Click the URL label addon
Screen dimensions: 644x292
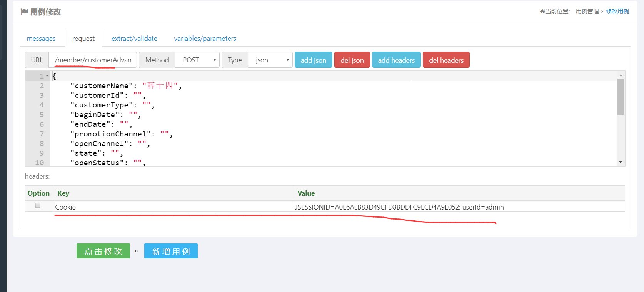click(x=37, y=60)
